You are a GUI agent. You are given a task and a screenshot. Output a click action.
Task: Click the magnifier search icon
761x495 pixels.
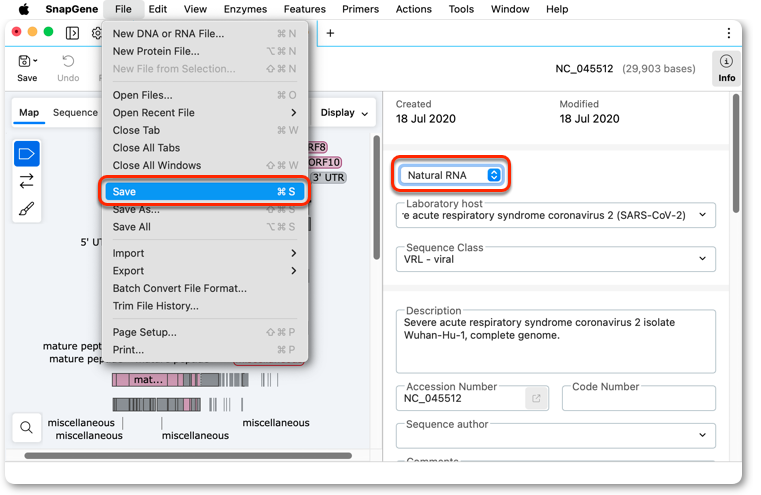[x=27, y=428]
